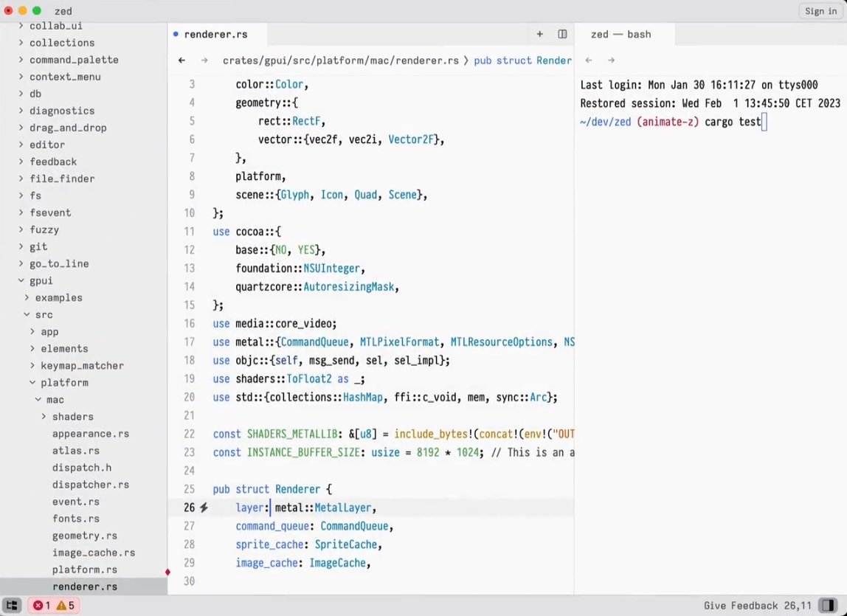Toggle the project panel icon in bottom-left corner
The height and width of the screenshot is (616, 847).
(x=12, y=605)
